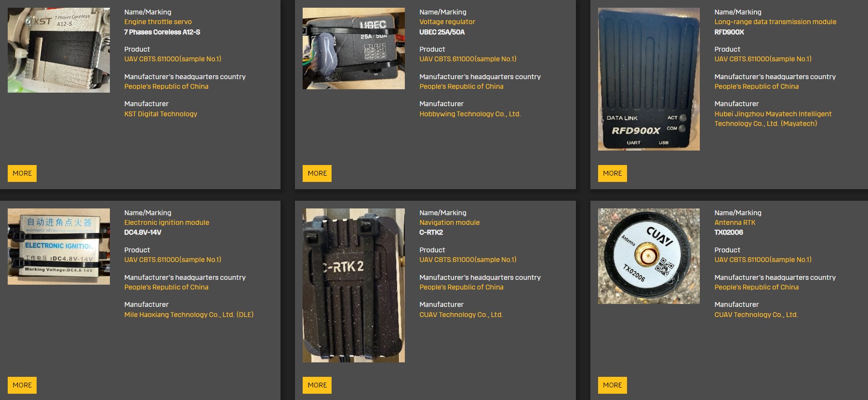The height and width of the screenshot is (400, 868).
Task: Click MORE under Long-range data transmission module
Action: point(613,173)
